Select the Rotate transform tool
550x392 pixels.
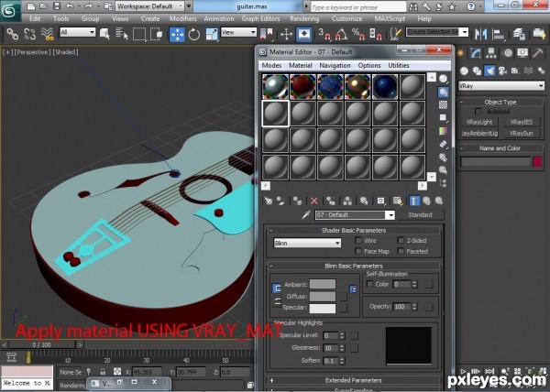coord(193,34)
